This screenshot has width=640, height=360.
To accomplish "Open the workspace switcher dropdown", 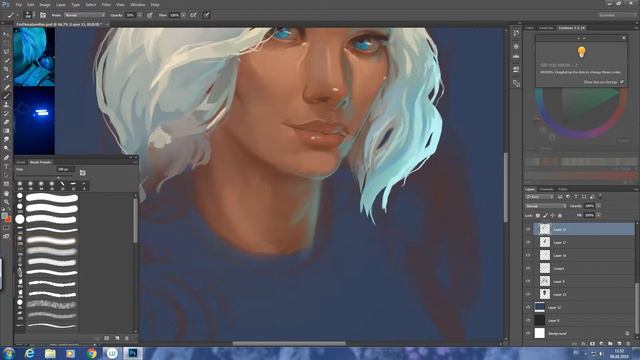I will tap(617, 15).
